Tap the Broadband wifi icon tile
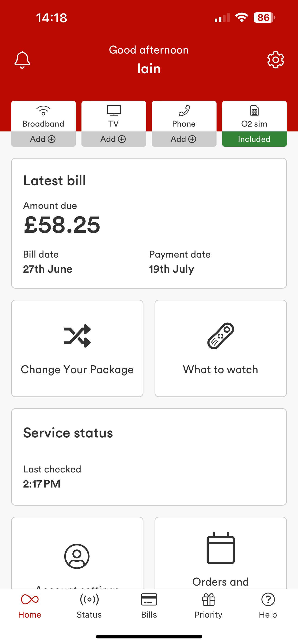 (x=43, y=111)
